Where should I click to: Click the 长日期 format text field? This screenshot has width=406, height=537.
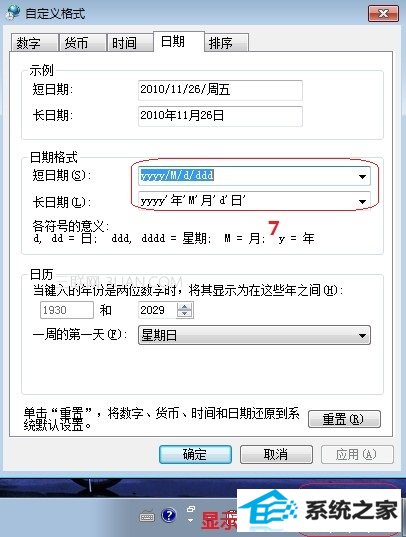tap(246, 201)
